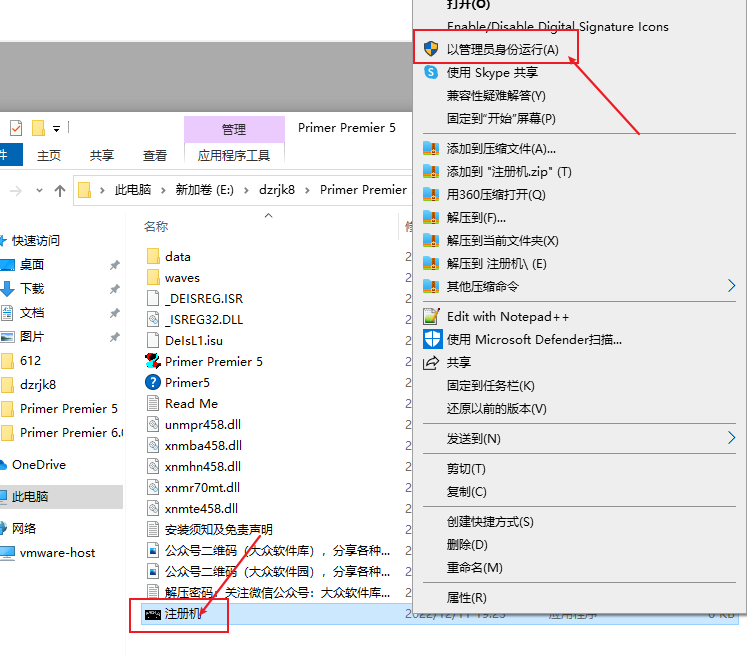The image size is (747, 657).
Task: Pin to Start via 固定到"开始"屏幕(P)
Action: (x=501, y=119)
